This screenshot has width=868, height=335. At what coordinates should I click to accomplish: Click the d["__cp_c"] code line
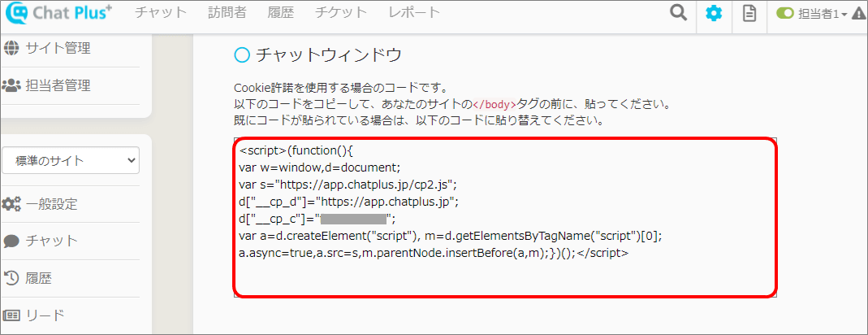317,218
